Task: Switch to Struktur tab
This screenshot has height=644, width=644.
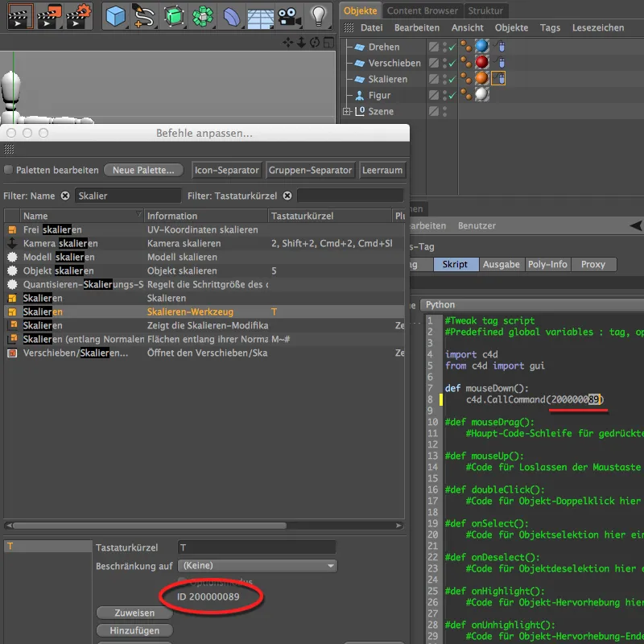Action: click(x=485, y=10)
